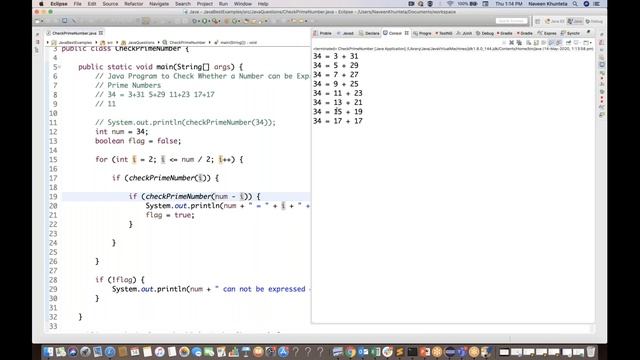Screen dimensions: 640x360
Task: Click the main(String[]) breadcrumb item
Action: [x=236, y=42]
